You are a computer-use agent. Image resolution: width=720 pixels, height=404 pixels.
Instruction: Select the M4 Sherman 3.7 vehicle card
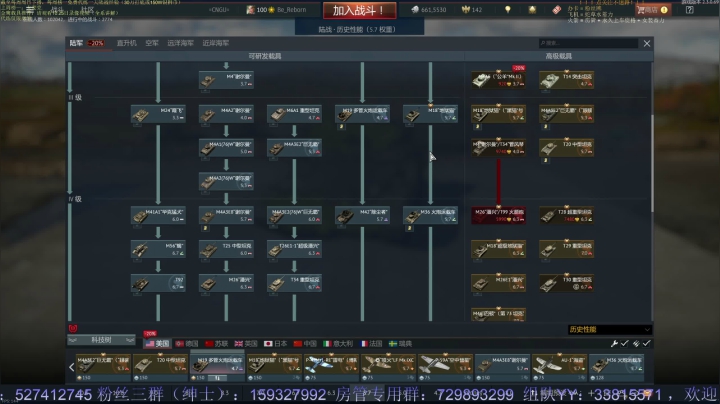click(x=226, y=80)
